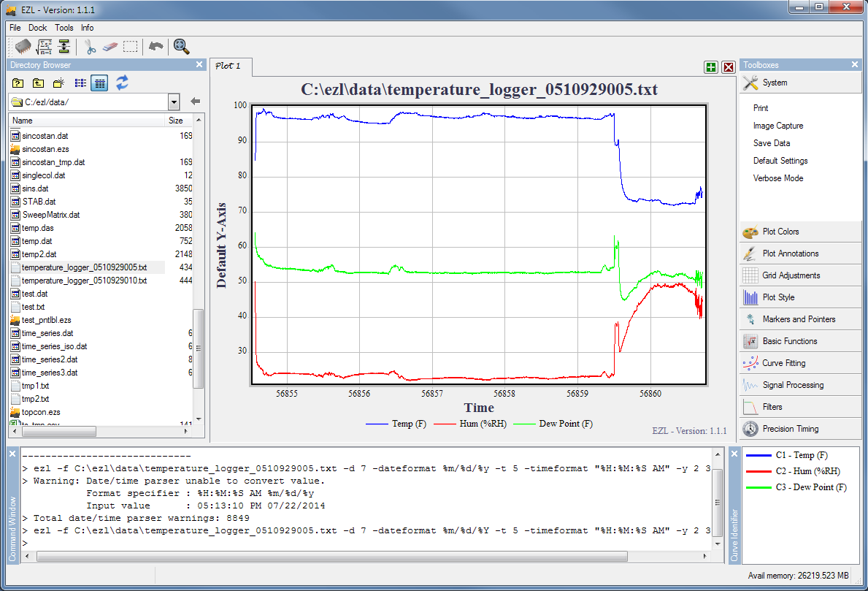Select test_pntlbl.ezs file
Image resolution: width=868 pixels, height=591 pixels.
pyautogui.click(x=47, y=320)
